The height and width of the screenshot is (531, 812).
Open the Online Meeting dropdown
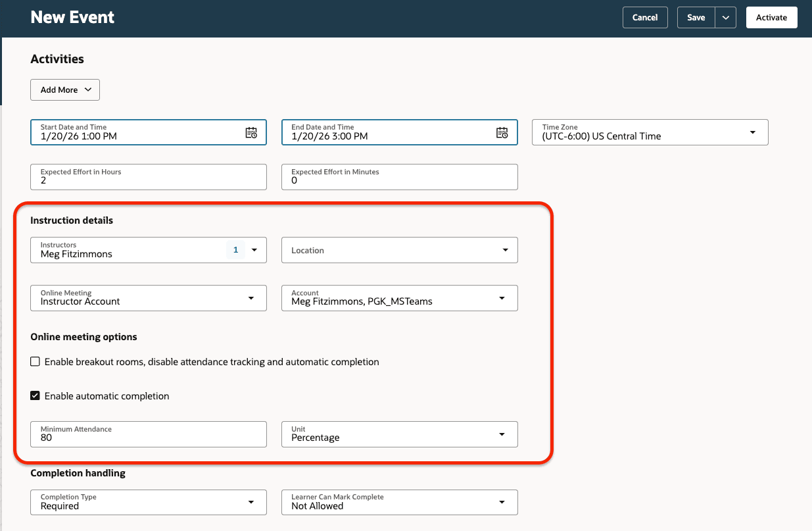pos(251,298)
